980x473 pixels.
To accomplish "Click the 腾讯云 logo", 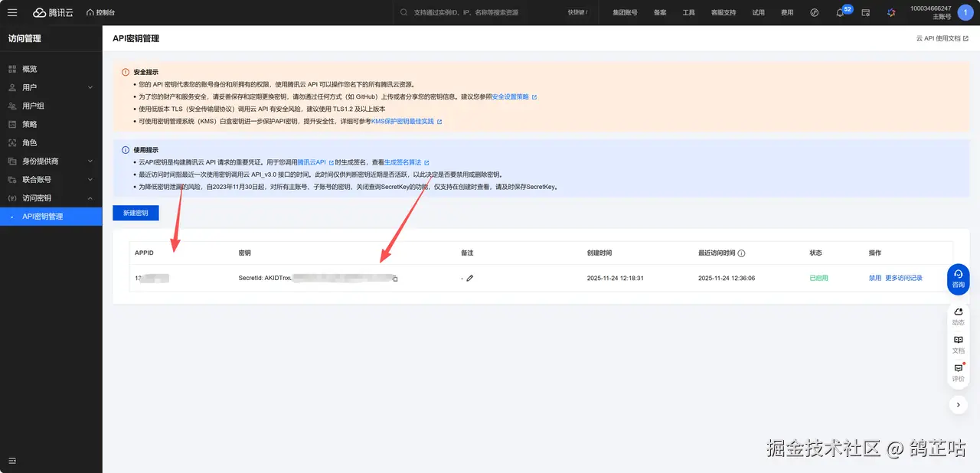I will tap(53, 12).
